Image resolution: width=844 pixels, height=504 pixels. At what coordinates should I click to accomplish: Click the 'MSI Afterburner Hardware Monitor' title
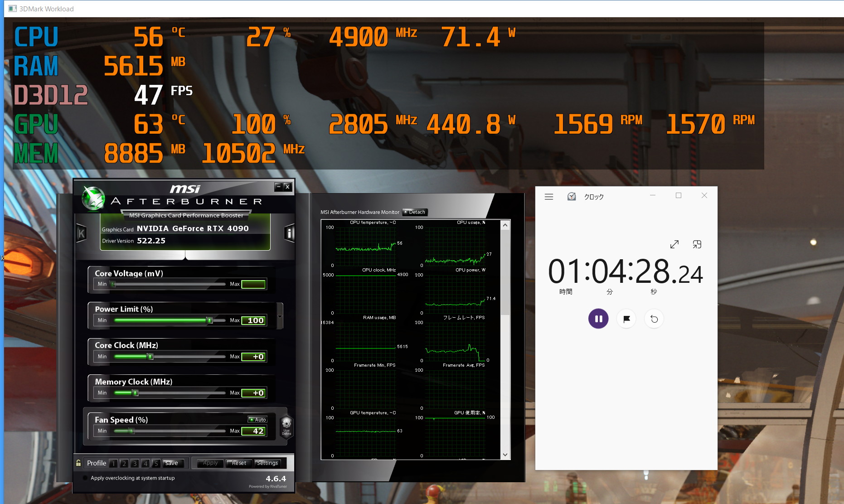(360, 212)
